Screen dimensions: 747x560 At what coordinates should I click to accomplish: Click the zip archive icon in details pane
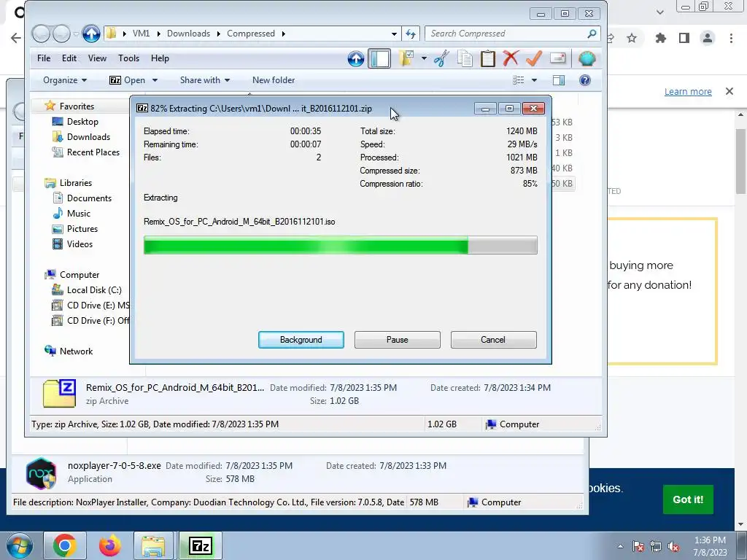point(60,394)
